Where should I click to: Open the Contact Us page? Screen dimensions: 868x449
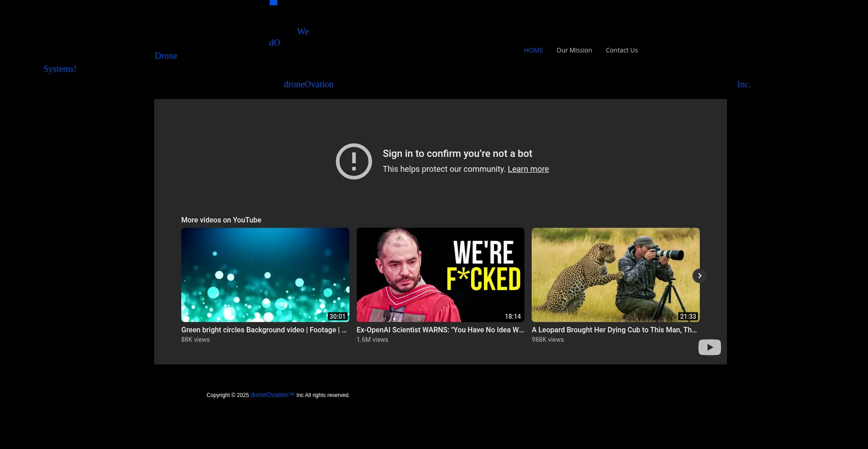point(622,50)
